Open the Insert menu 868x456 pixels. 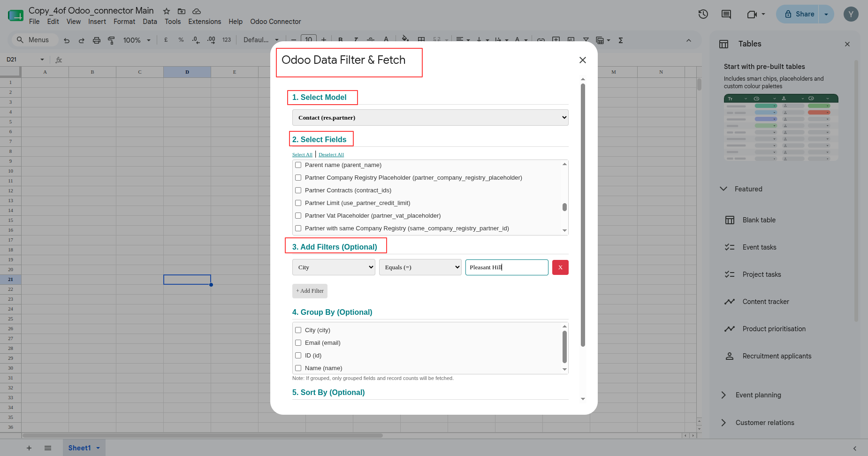[x=97, y=22]
